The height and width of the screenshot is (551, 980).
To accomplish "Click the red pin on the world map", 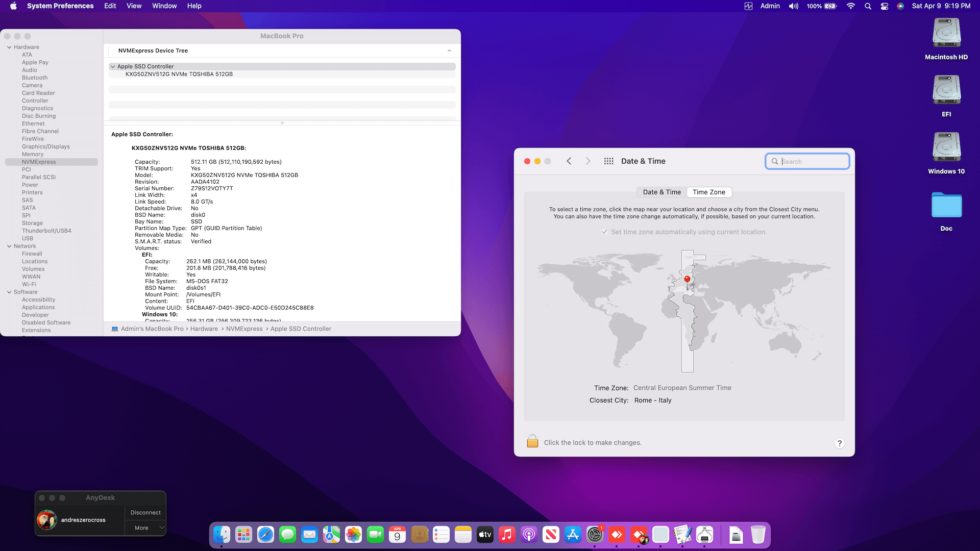I will (687, 279).
